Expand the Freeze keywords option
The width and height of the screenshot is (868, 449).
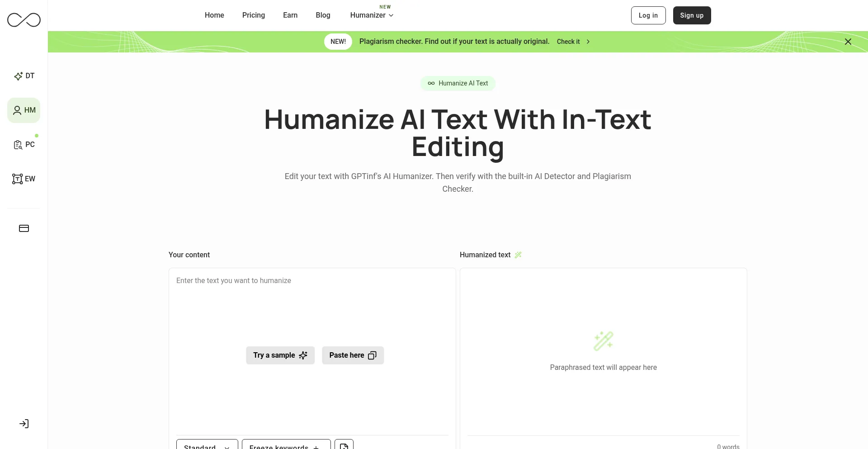286,446
